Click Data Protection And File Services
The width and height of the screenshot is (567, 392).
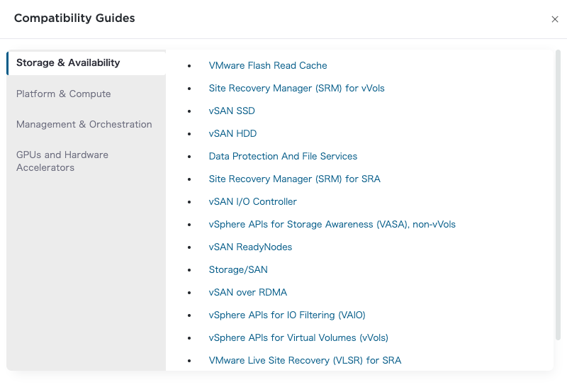click(283, 156)
